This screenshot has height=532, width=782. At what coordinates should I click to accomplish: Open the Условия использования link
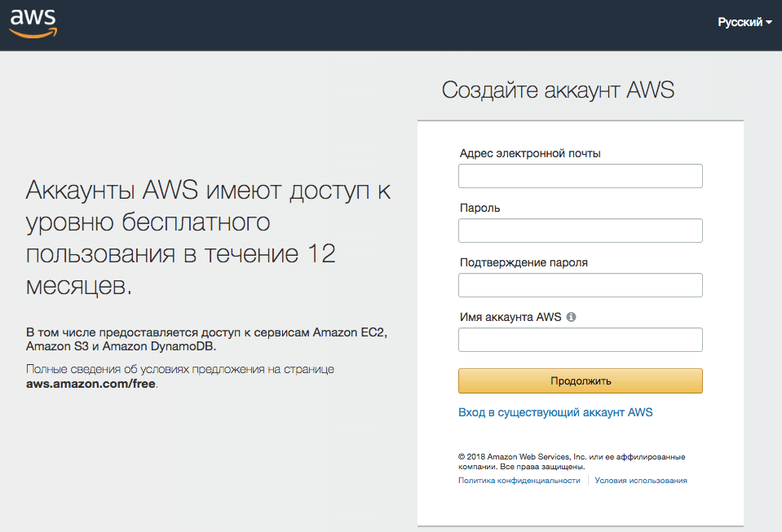click(641, 481)
